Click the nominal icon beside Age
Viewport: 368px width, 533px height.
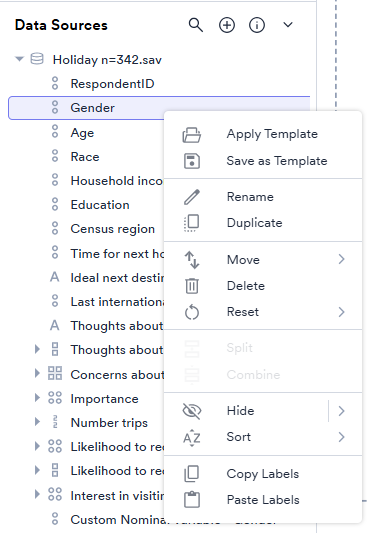point(55,132)
